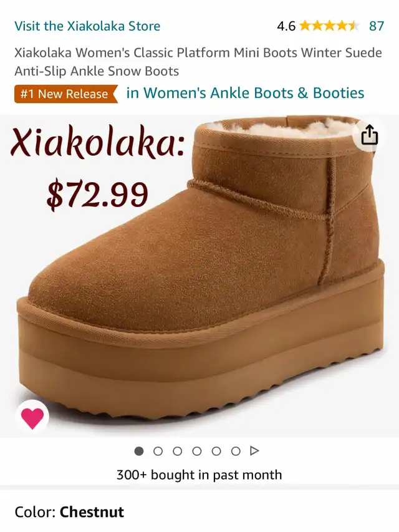399x532 pixels.
Task: Tap the pink heart wishlist icon
Action: tap(32, 417)
